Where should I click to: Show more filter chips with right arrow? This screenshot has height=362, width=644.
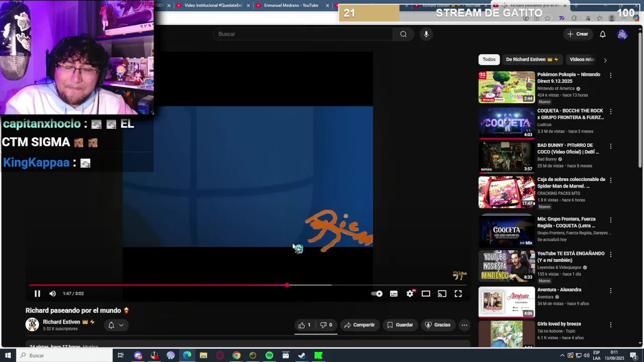(605, 60)
